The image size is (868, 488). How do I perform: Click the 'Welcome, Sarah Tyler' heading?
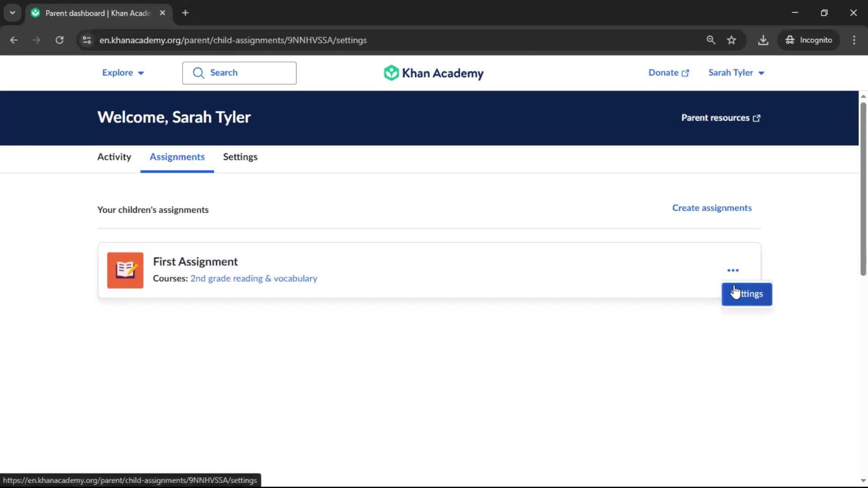(174, 117)
